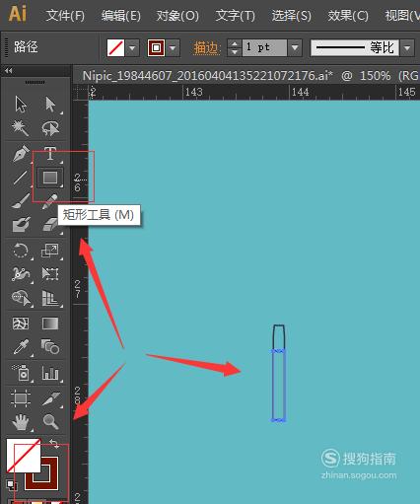Select the Type tool
Screen dimensions: 420x504
click(50, 154)
